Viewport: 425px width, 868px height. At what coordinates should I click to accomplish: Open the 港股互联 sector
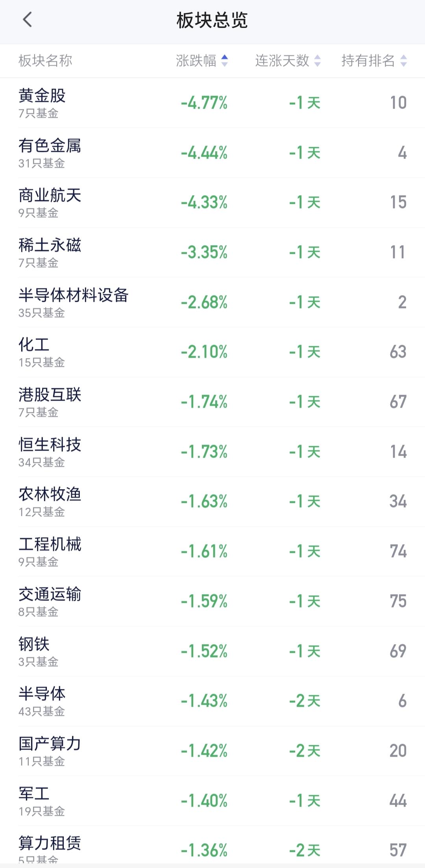tap(213, 402)
